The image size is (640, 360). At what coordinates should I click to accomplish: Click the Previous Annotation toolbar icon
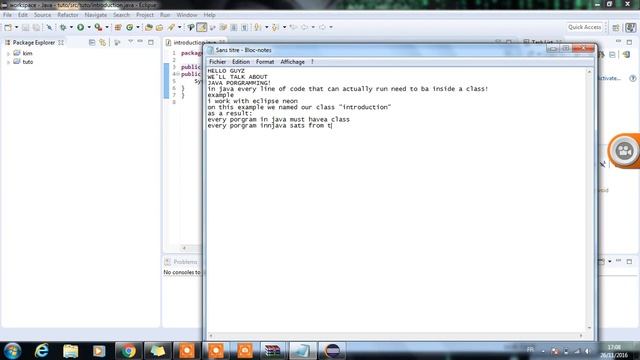(276, 27)
